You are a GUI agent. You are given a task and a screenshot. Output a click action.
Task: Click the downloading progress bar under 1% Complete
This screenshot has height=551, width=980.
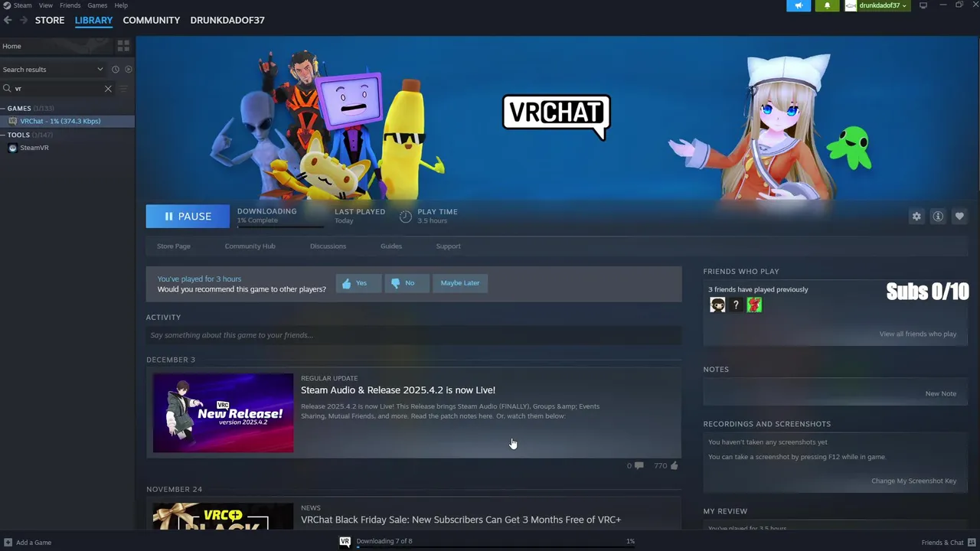pyautogui.click(x=280, y=227)
